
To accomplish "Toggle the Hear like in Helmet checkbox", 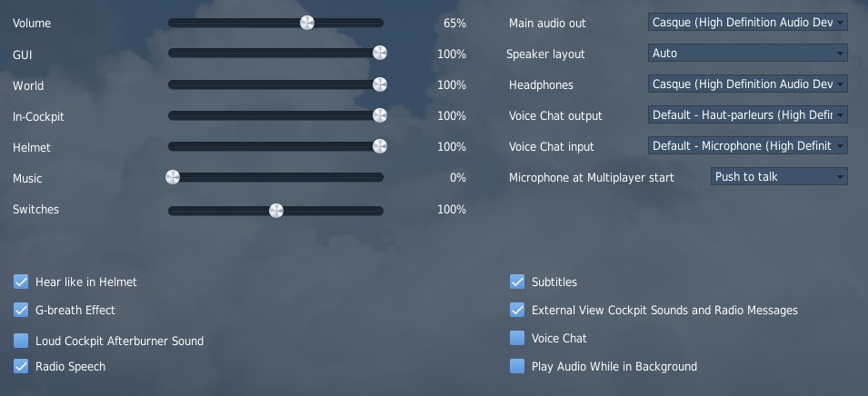I will coord(21,282).
